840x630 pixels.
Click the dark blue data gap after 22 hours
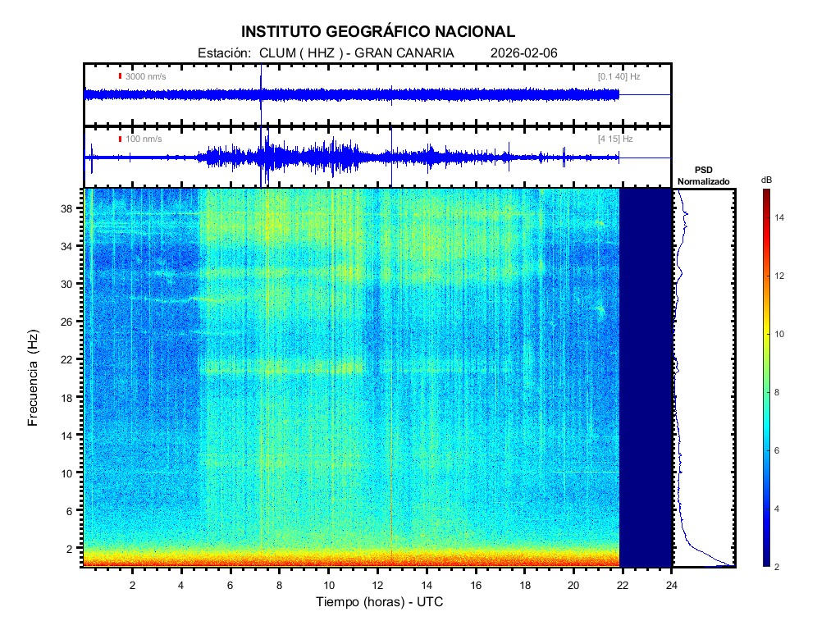tap(646, 377)
